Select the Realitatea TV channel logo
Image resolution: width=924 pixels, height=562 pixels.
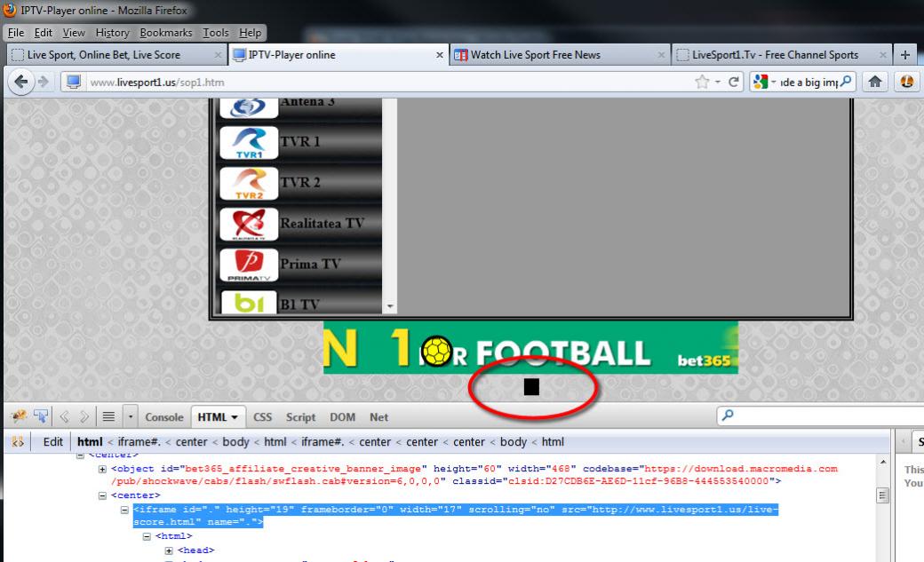pyautogui.click(x=249, y=224)
